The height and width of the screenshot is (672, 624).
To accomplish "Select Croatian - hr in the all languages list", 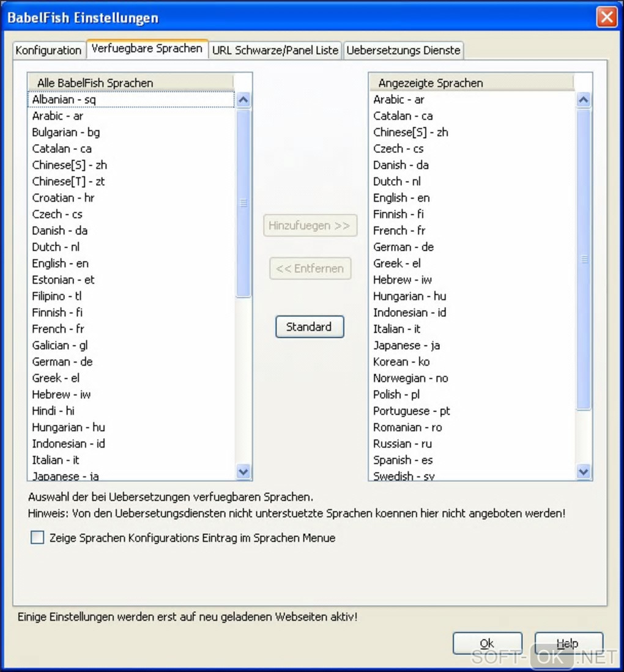I will (x=132, y=198).
